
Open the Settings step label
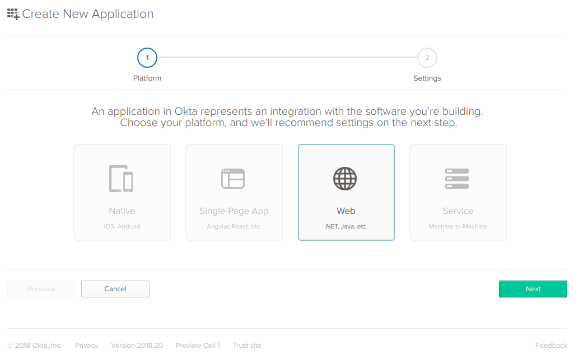[x=427, y=78]
